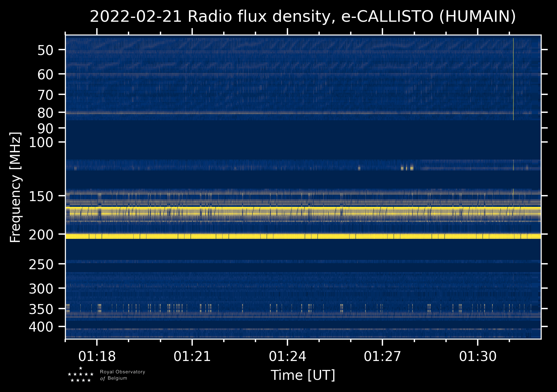Click the bright yellow band just below 200 MHz
Image resolution: width=557 pixels, height=392 pixels.
point(303,236)
